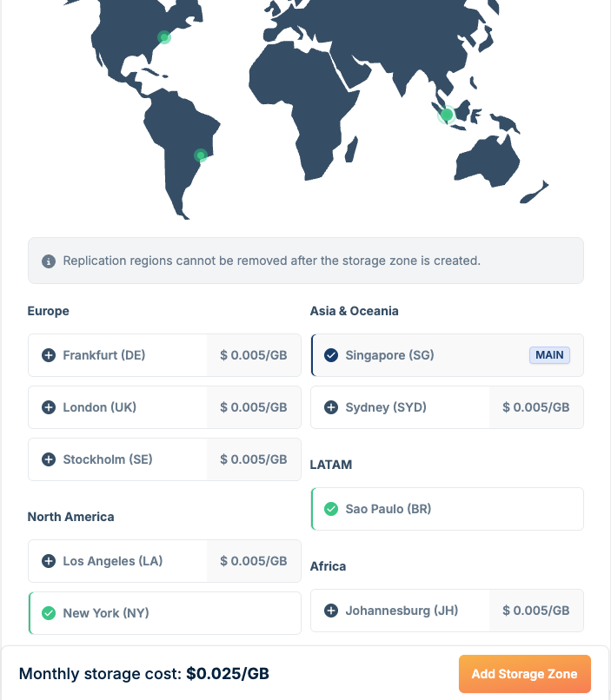Enable Frankfurt (DE) replication region
The width and height of the screenshot is (611, 700).
[104, 355]
